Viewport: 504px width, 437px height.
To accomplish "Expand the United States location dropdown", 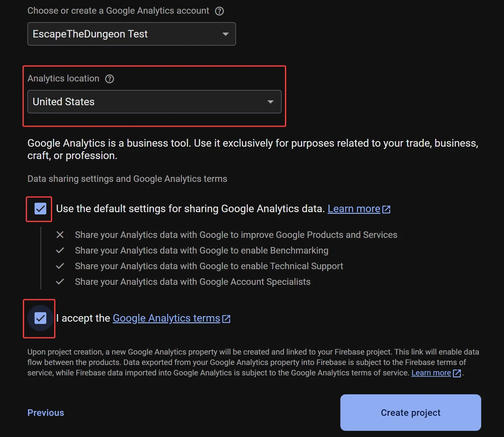I will tap(154, 102).
